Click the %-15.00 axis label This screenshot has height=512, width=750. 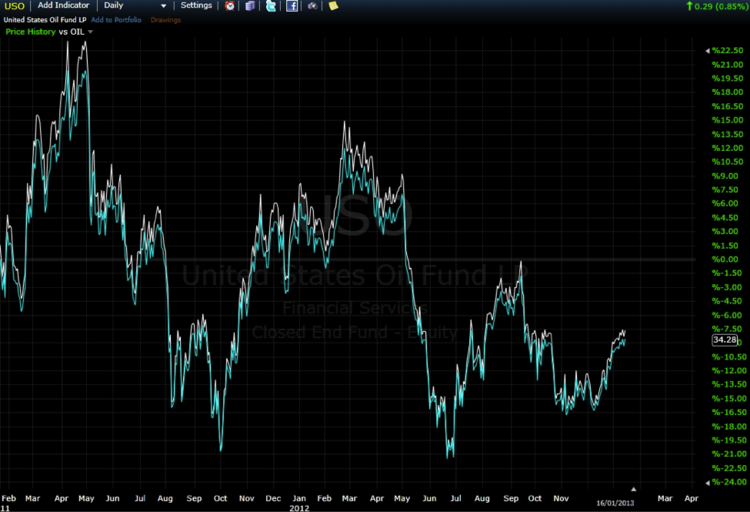click(x=729, y=399)
